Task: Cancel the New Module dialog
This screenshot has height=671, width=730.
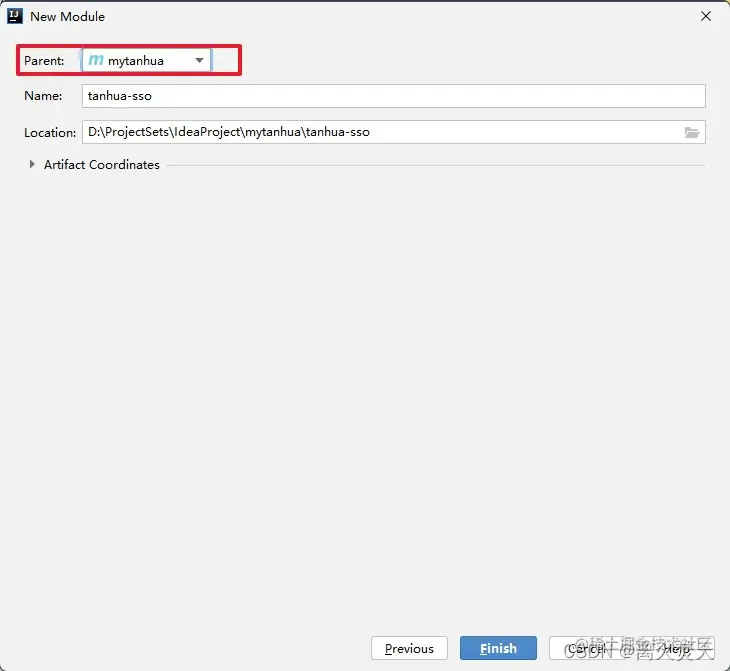Action: 587,648
